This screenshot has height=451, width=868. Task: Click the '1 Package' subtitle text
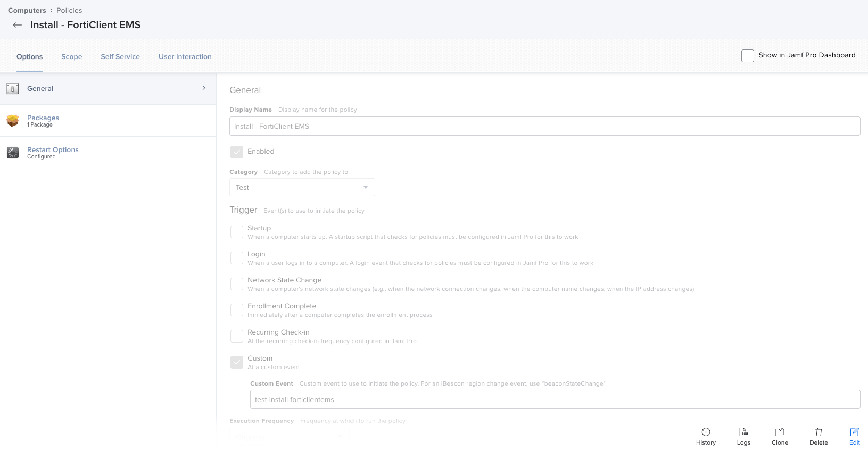40,125
